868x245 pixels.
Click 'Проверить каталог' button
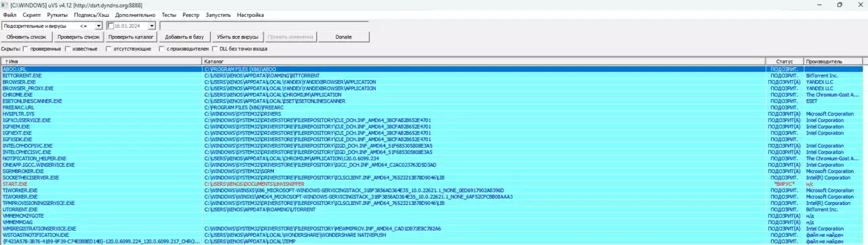click(x=132, y=37)
